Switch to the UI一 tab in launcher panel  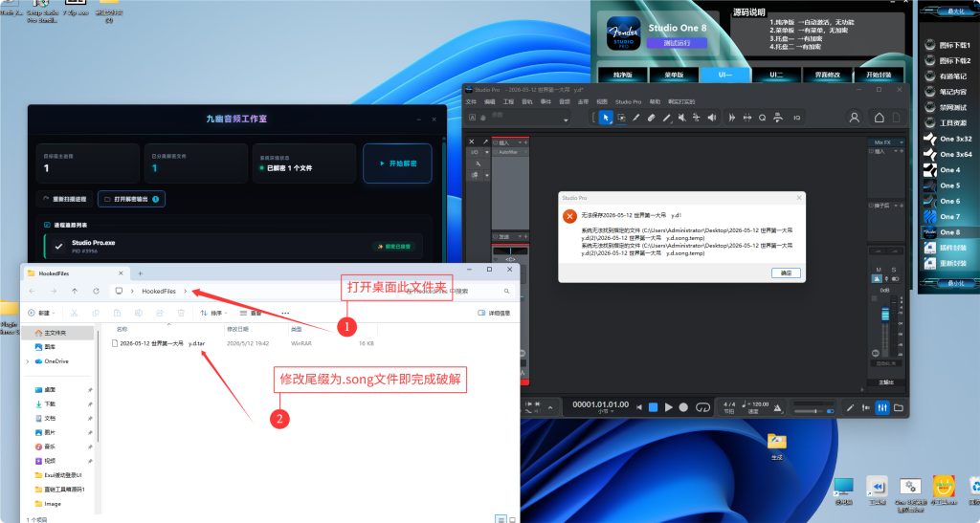(725, 75)
